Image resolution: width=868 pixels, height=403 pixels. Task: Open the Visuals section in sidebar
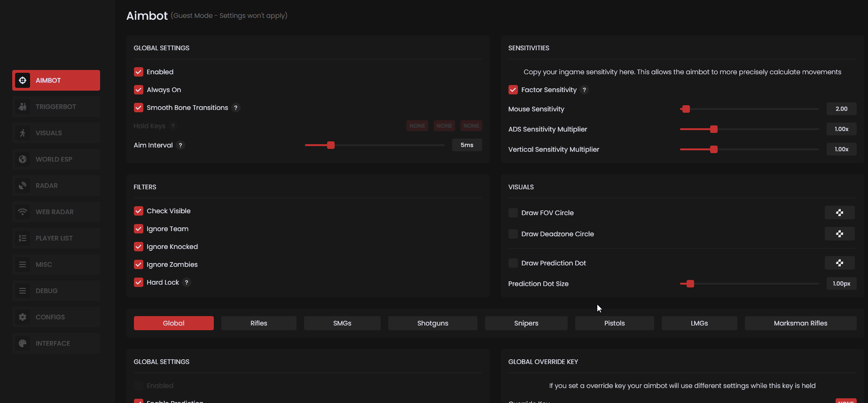pyautogui.click(x=49, y=133)
